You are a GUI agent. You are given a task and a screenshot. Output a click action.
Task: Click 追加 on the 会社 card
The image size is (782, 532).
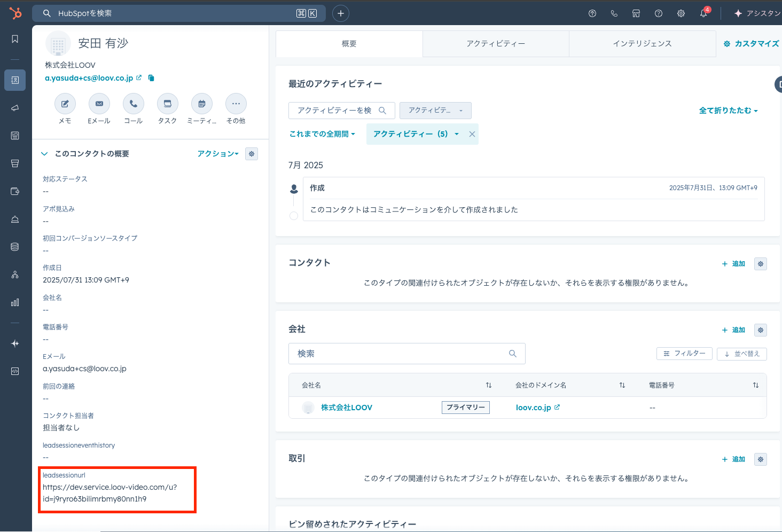[733, 330]
